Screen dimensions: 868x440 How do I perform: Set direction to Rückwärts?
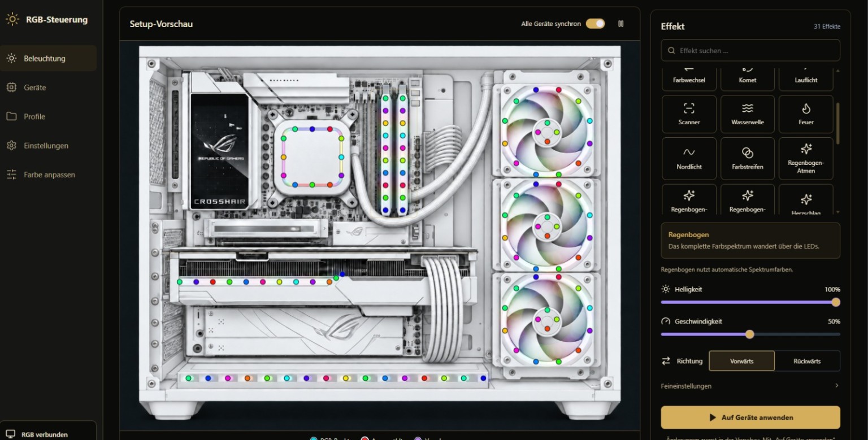pyautogui.click(x=807, y=361)
